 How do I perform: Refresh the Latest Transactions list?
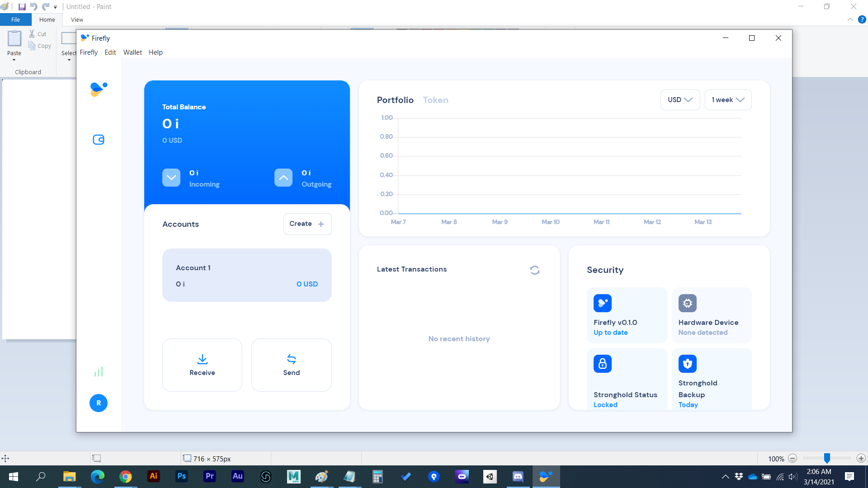click(534, 270)
